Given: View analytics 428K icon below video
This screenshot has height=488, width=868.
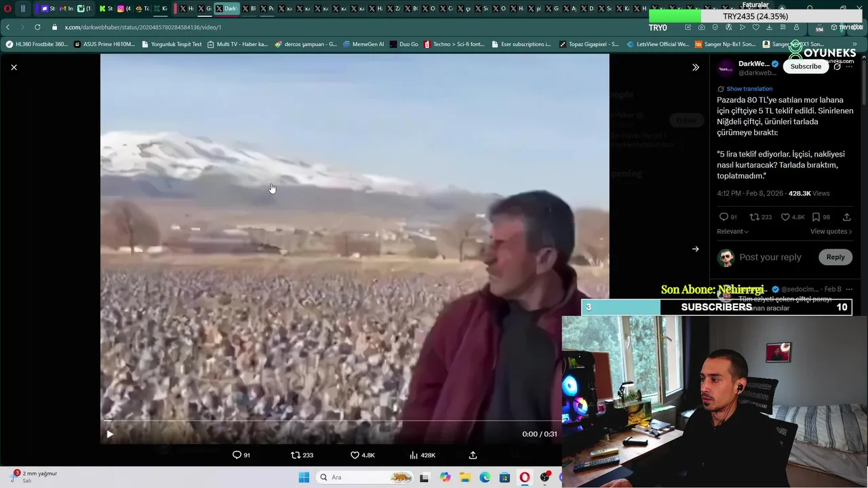Looking at the screenshot, I should 422,455.
